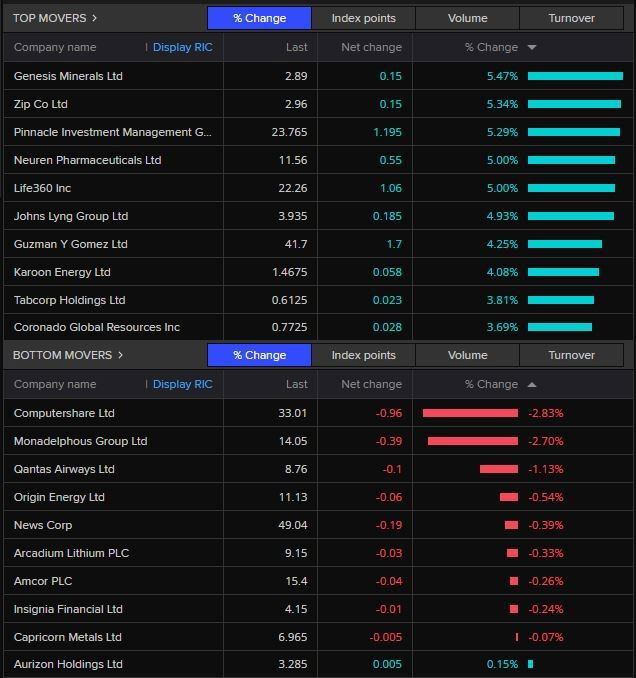Sort top movers by Last column
This screenshot has height=678, width=636.
click(x=296, y=47)
